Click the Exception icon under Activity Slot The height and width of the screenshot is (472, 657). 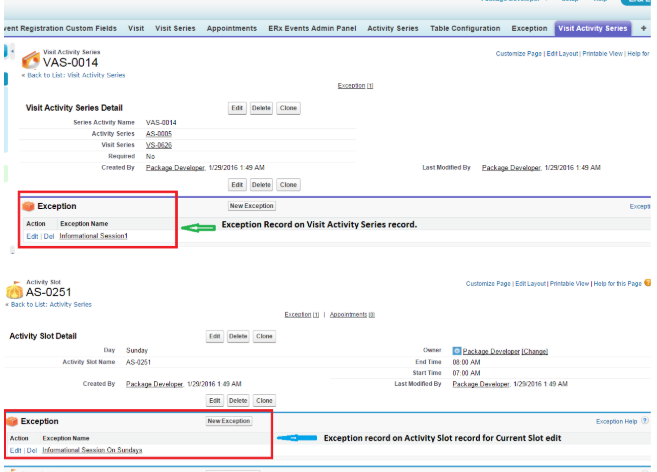13,422
